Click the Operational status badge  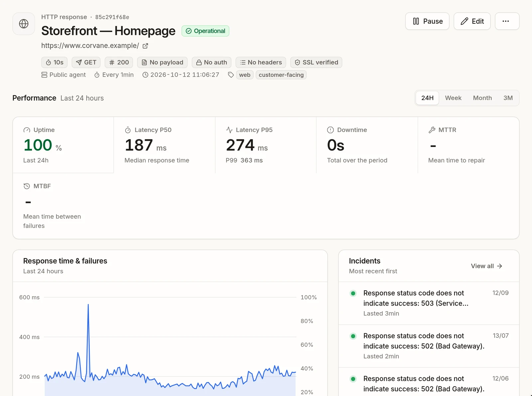205,31
